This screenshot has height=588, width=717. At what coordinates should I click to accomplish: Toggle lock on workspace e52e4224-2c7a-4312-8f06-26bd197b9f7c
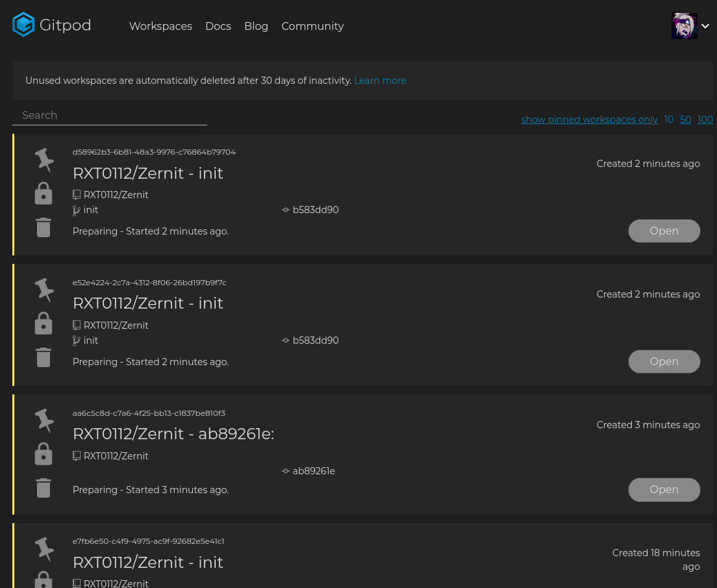pos(44,323)
